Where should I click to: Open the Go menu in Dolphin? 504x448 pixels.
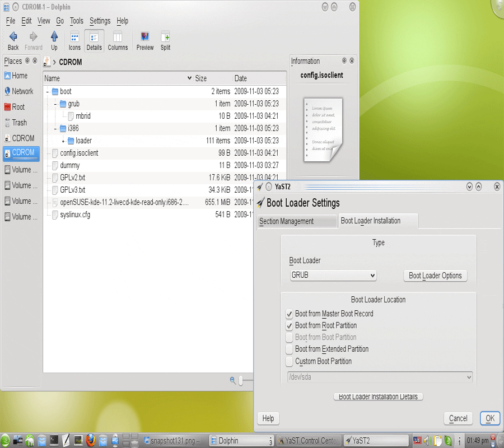[x=60, y=21]
